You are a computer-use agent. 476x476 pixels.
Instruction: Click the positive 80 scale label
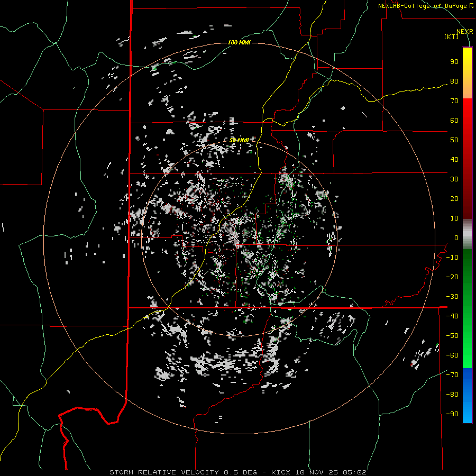coord(454,81)
